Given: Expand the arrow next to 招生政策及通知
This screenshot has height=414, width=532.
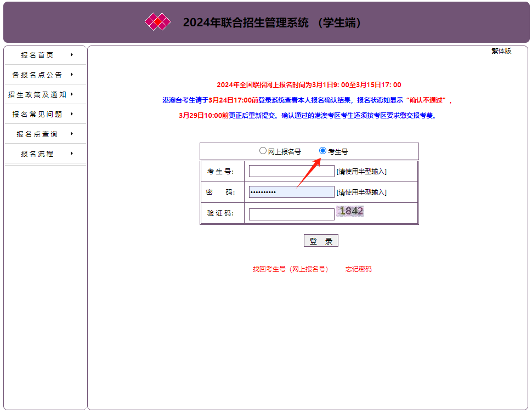Looking at the screenshot, I should pyautogui.click(x=72, y=94).
